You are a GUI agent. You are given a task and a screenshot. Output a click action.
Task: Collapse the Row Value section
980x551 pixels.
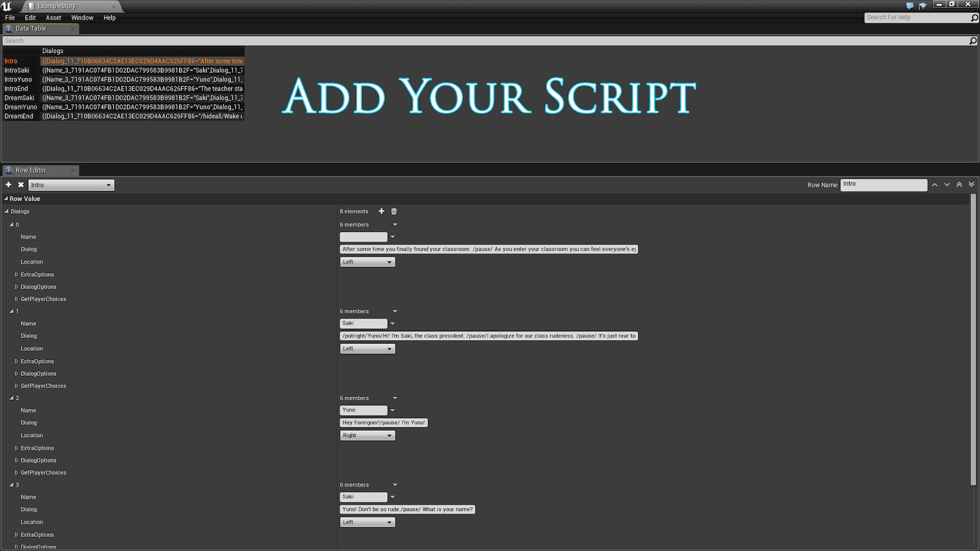click(x=5, y=198)
